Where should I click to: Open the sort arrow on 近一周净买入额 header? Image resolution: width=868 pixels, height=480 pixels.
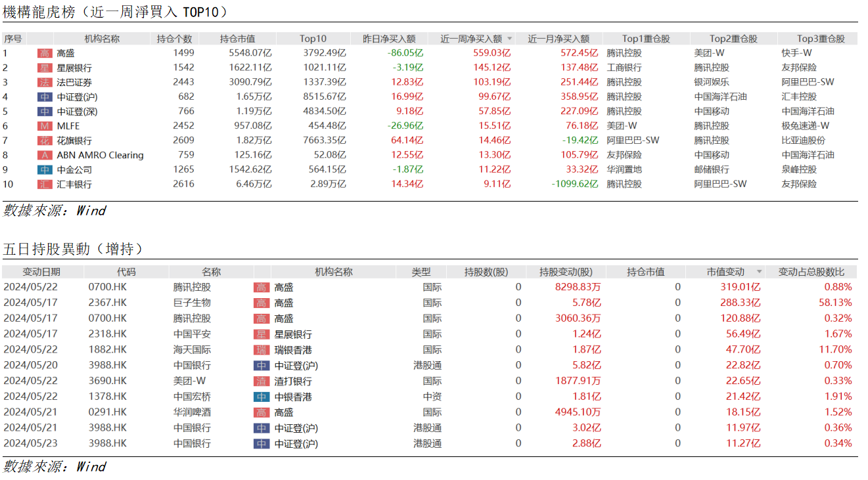tap(510, 39)
